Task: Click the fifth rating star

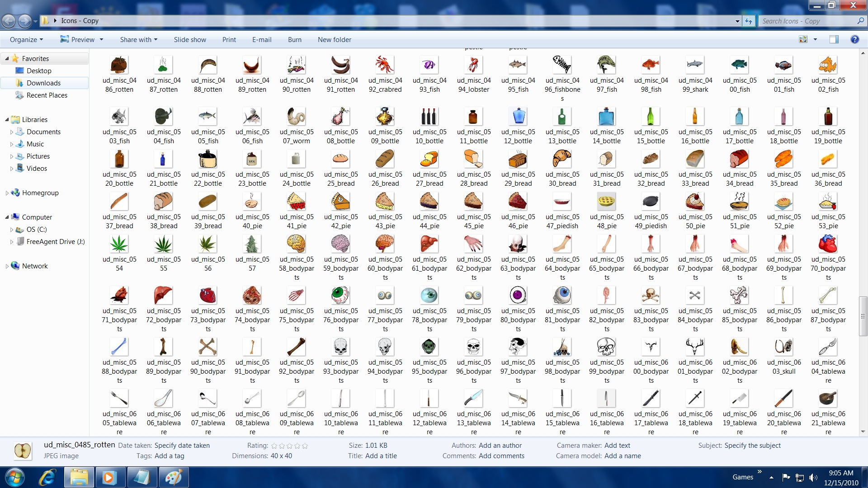Action: click(305, 446)
